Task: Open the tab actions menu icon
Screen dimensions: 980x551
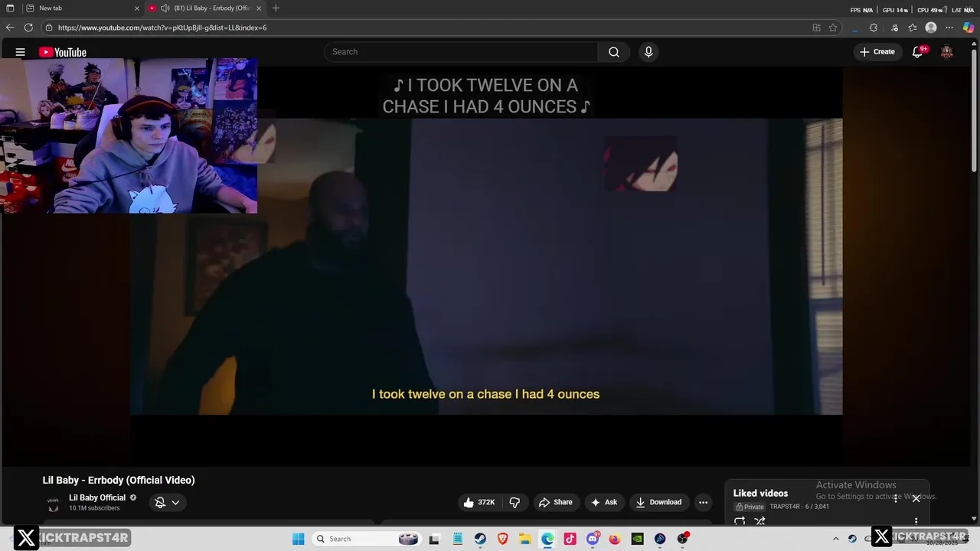Action: pos(10,8)
